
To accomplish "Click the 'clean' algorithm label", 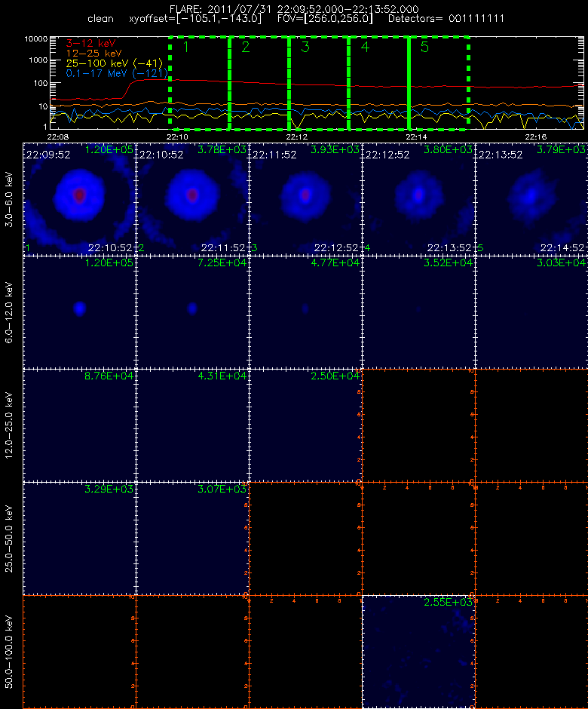I will coord(101,19).
